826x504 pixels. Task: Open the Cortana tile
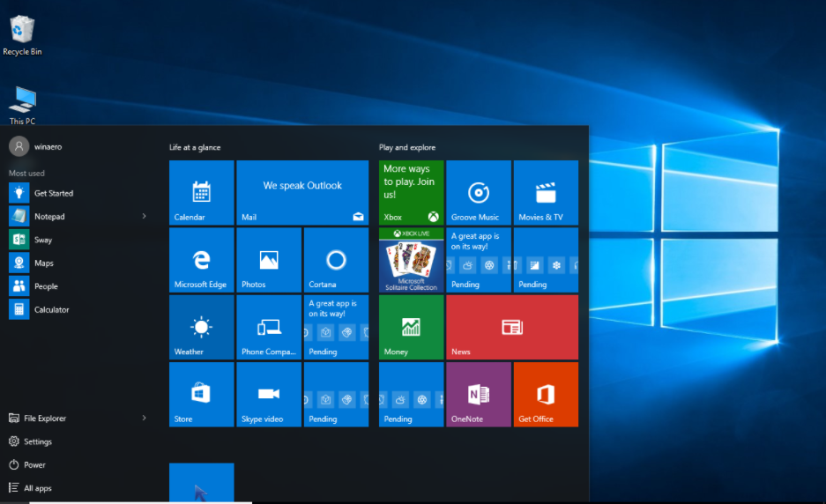pyautogui.click(x=336, y=260)
